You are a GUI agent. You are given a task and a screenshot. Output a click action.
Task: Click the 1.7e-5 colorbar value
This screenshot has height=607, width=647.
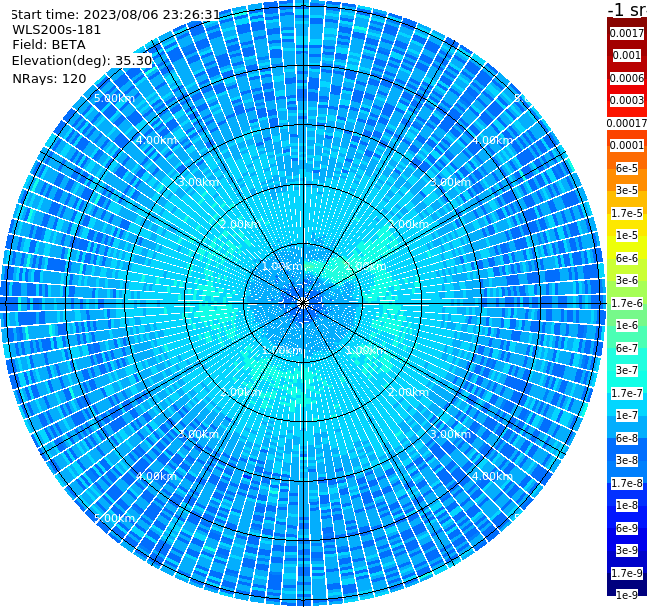[627, 213]
